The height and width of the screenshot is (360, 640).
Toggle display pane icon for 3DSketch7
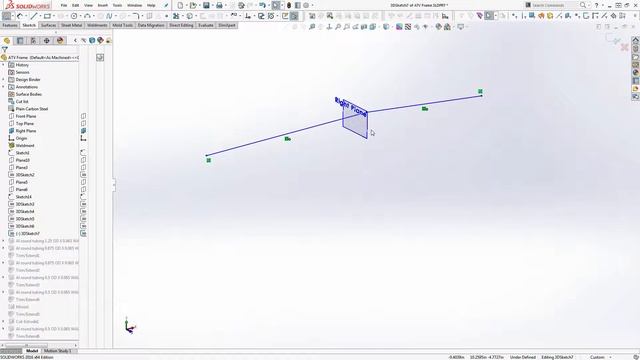click(x=83, y=234)
